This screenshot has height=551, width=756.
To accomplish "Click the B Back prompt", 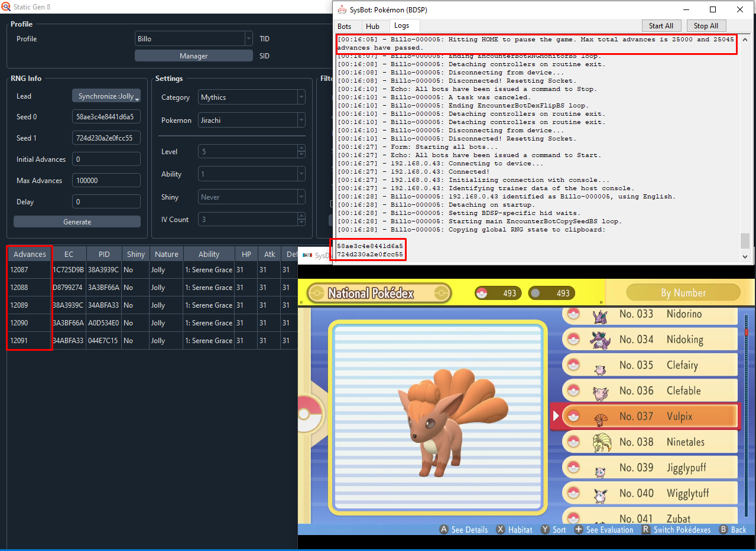I will tap(732, 530).
